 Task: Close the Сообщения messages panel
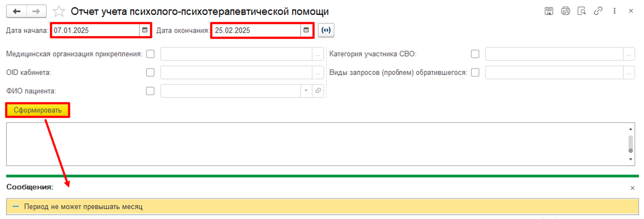click(632, 188)
